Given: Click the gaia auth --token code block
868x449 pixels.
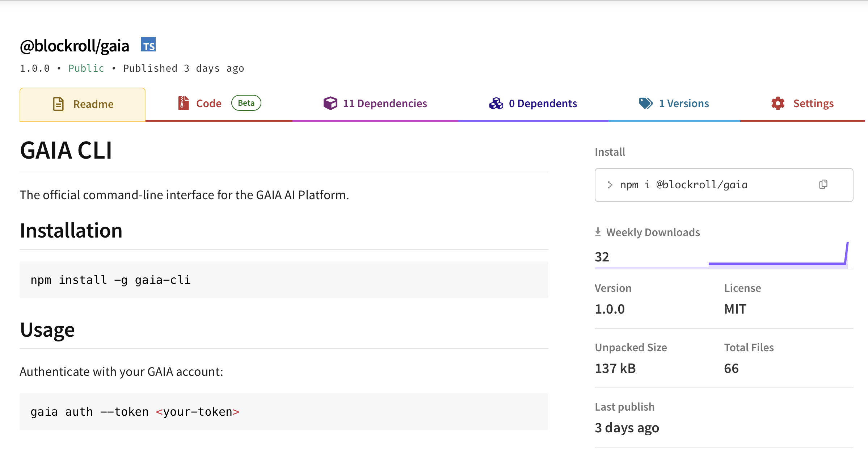Looking at the screenshot, I should (x=284, y=412).
